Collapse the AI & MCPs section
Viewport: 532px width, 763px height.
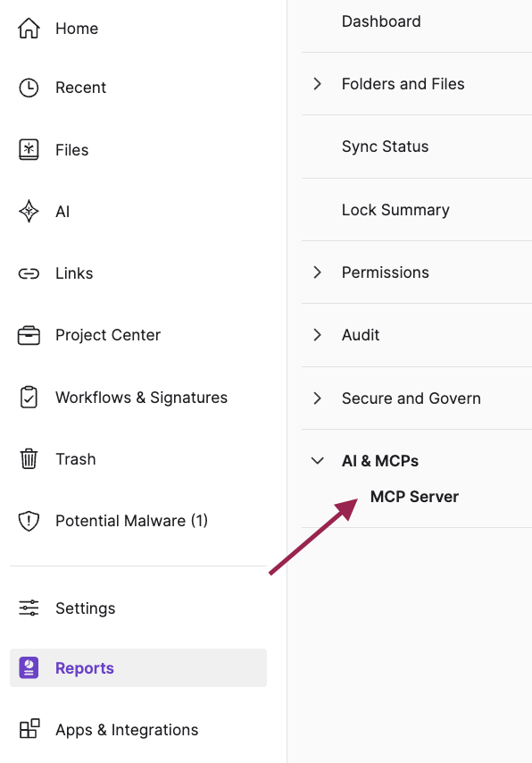[x=317, y=460]
